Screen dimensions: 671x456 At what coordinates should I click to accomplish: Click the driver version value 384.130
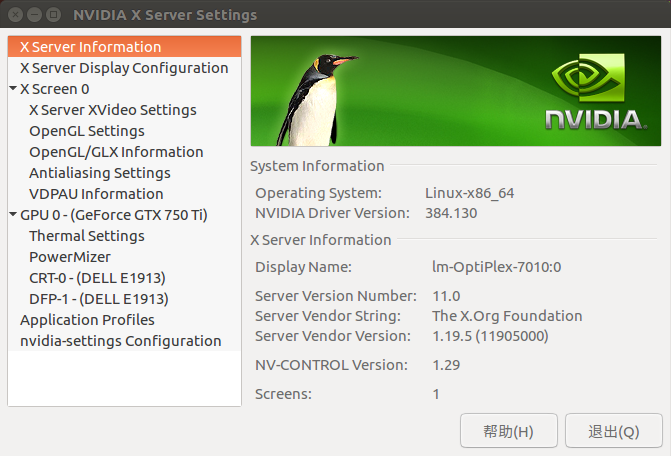click(x=451, y=213)
